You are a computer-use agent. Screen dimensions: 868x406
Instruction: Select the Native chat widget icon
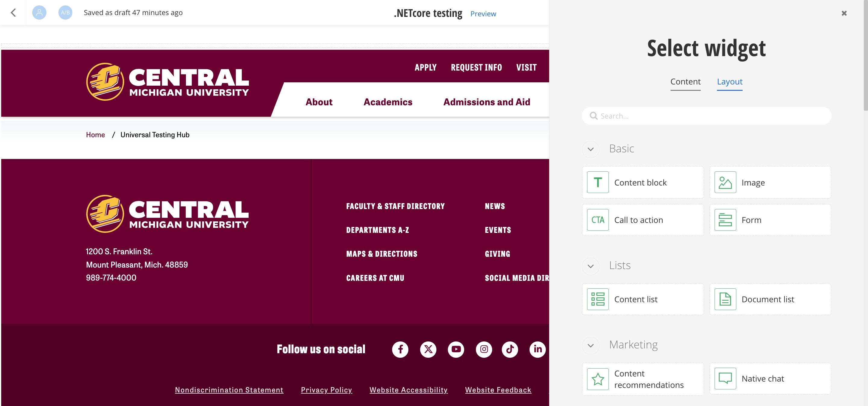(725, 378)
